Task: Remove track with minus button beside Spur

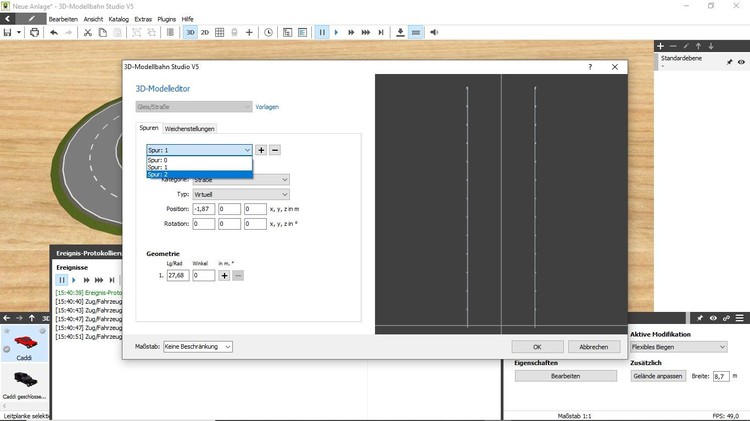Action: point(275,150)
